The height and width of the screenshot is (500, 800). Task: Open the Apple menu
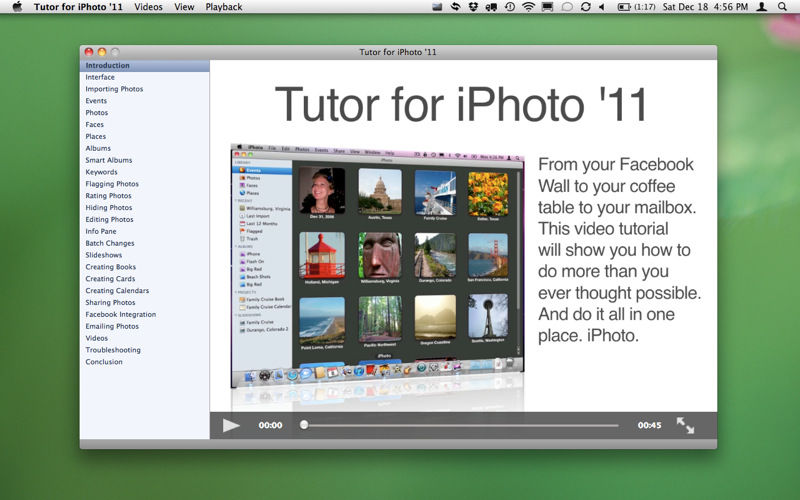(17, 7)
